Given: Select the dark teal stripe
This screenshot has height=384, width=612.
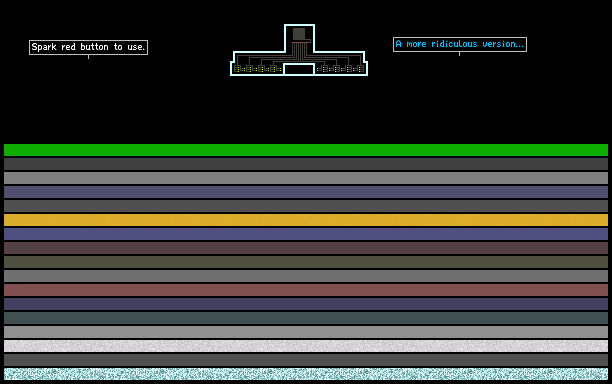Looking at the screenshot, I should coord(306,318).
